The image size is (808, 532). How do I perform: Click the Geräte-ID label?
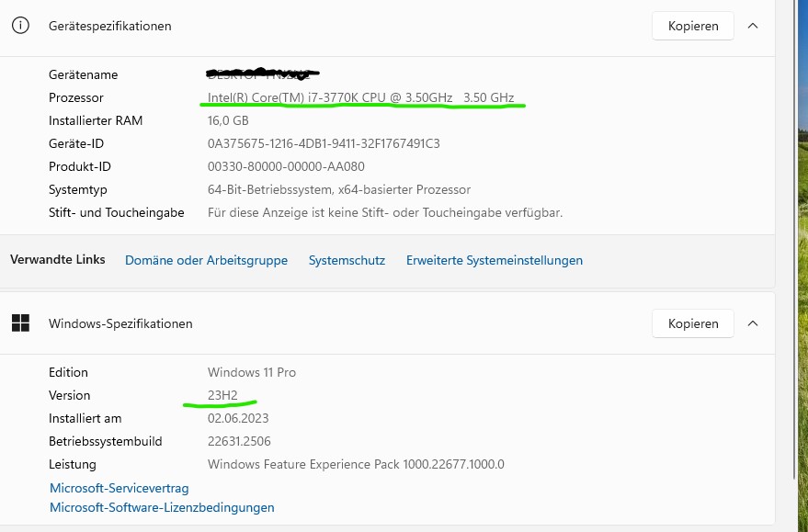click(x=76, y=143)
